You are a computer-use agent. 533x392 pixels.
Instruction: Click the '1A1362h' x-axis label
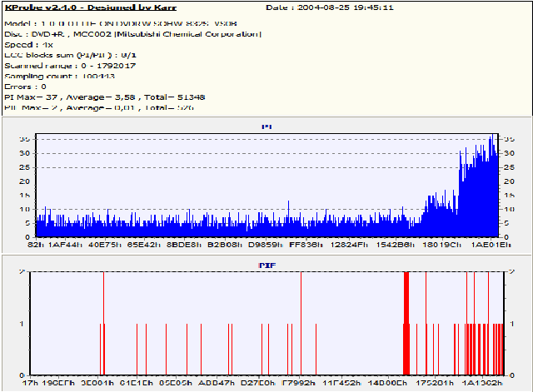pyautogui.click(x=482, y=383)
